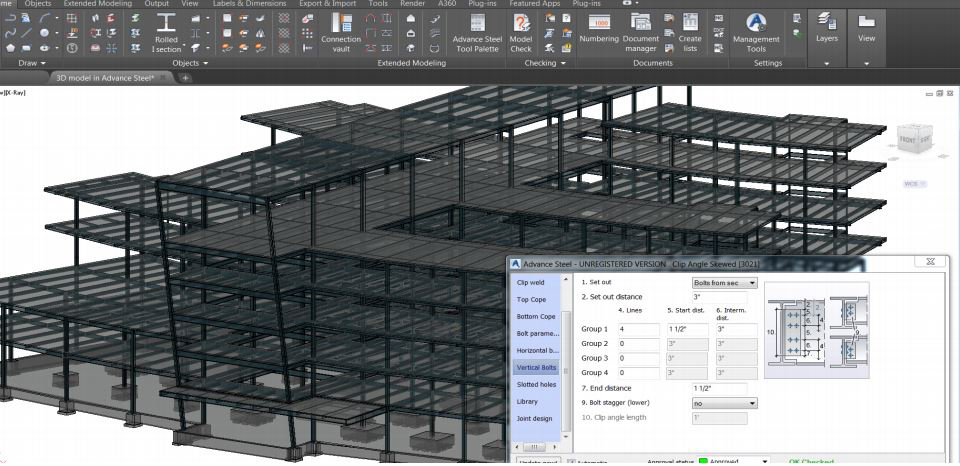This screenshot has height=466, width=960.
Task: Open the Set out dropdown
Action: (724, 283)
